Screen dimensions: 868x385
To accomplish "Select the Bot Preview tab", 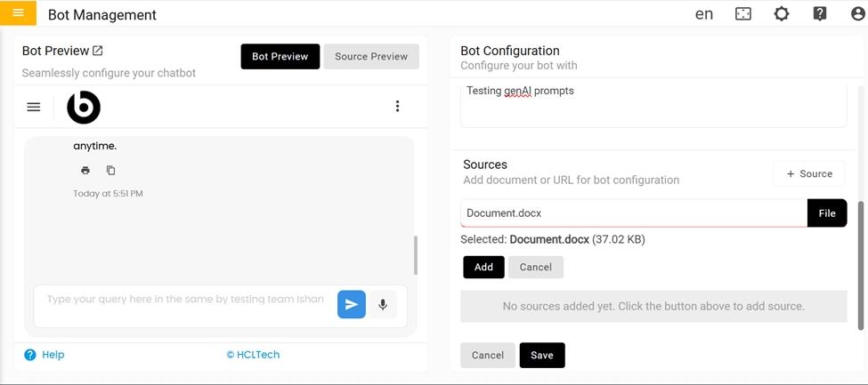I will 280,57.
